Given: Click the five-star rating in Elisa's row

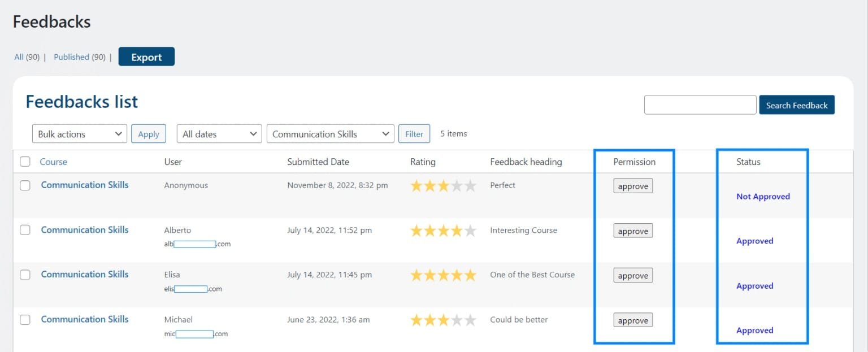Looking at the screenshot, I should point(443,276).
